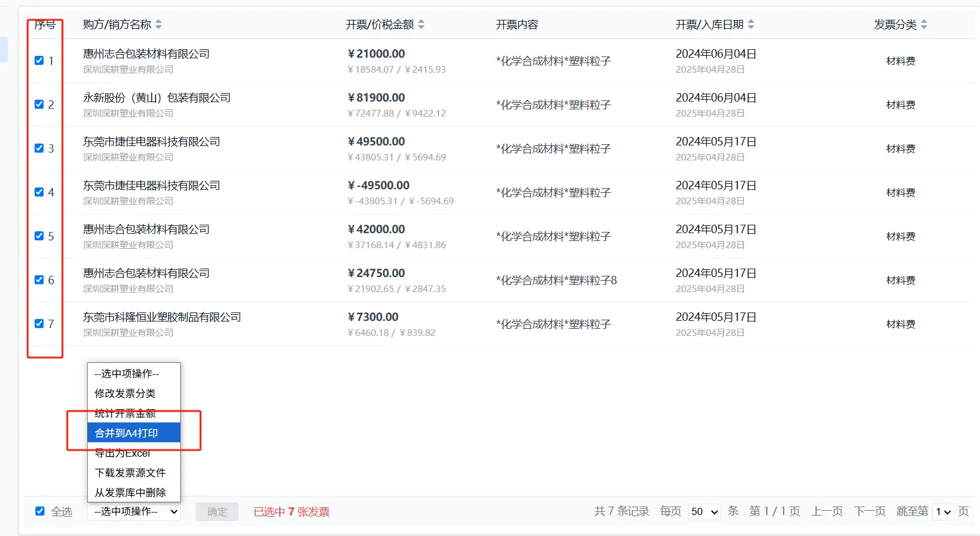Screen dimensions: 980x536
Task: Click sort icon next to 发票分类
Action: [x=924, y=25]
